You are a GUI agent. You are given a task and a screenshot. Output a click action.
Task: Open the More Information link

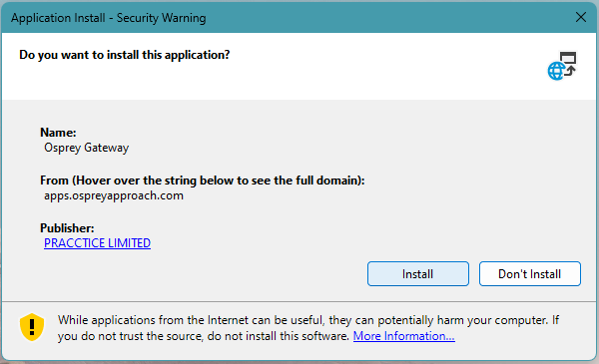point(403,336)
